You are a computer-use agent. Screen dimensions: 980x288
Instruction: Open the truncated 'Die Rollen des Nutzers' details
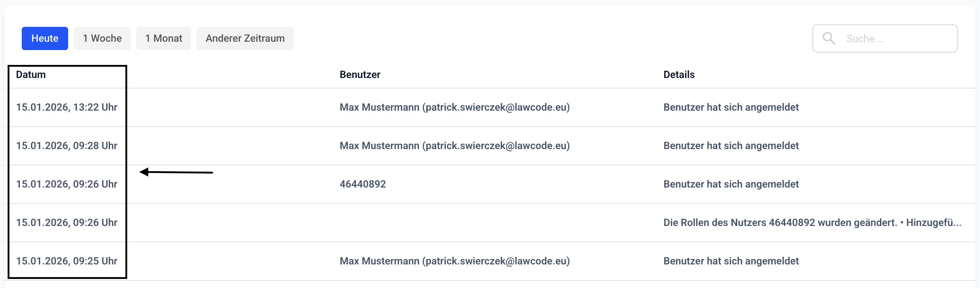[x=812, y=223]
